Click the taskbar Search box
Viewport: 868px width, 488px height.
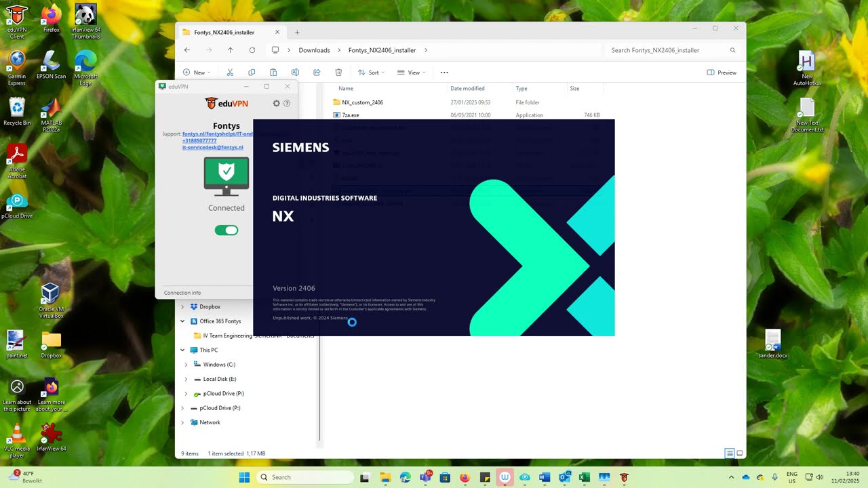(305, 477)
